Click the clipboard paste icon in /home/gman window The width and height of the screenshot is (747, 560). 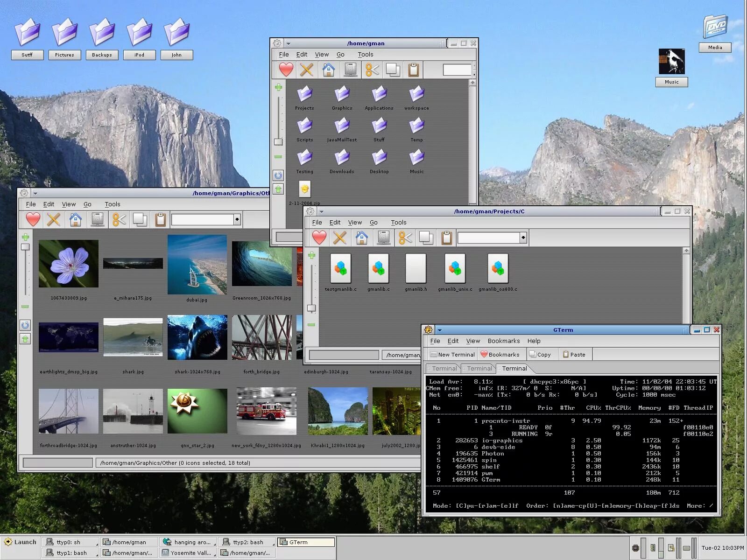pos(413,70)
